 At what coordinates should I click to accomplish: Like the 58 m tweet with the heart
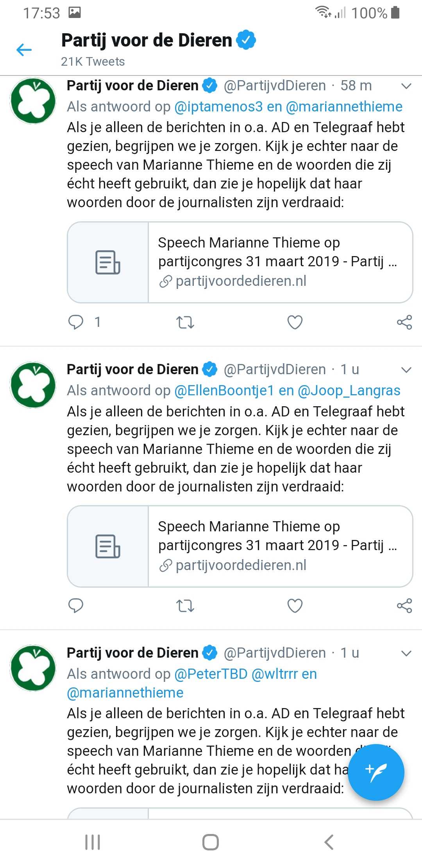coord(295,322)
